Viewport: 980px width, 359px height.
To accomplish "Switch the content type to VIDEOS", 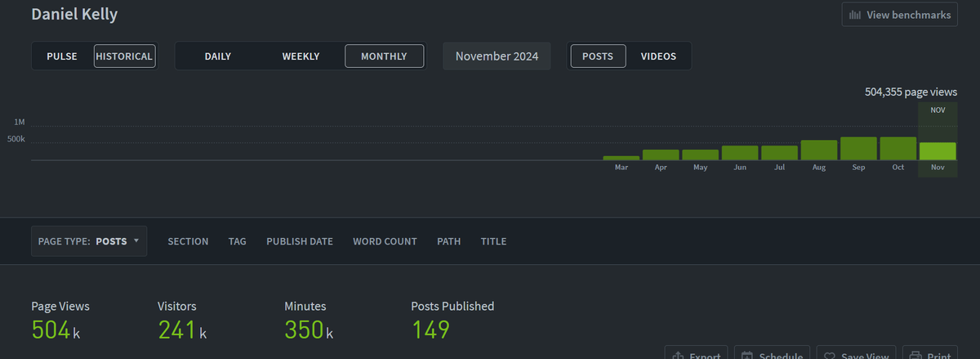I will pyautogui.click(x=658, y=56).
